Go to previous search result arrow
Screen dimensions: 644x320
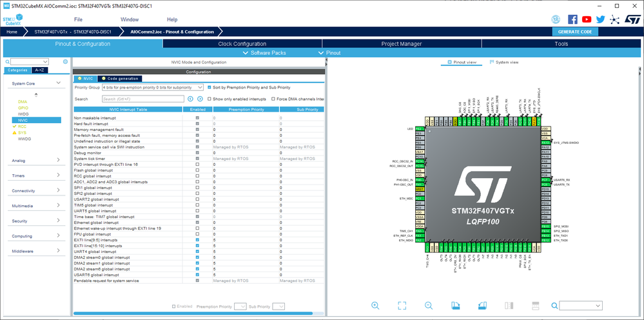pyautogui.click(x=190, y=99)
